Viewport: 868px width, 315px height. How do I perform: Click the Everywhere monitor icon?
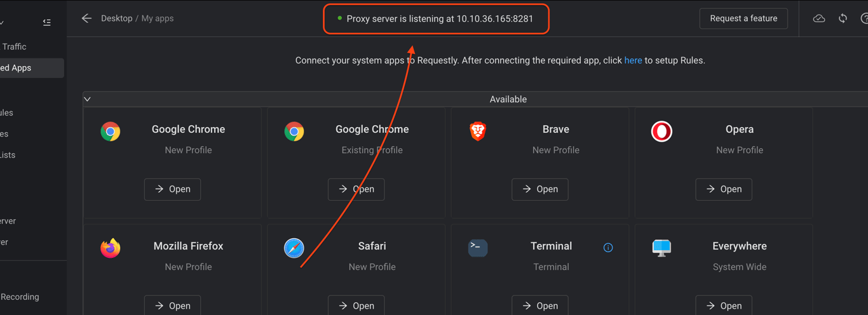(x=661, y=248)
